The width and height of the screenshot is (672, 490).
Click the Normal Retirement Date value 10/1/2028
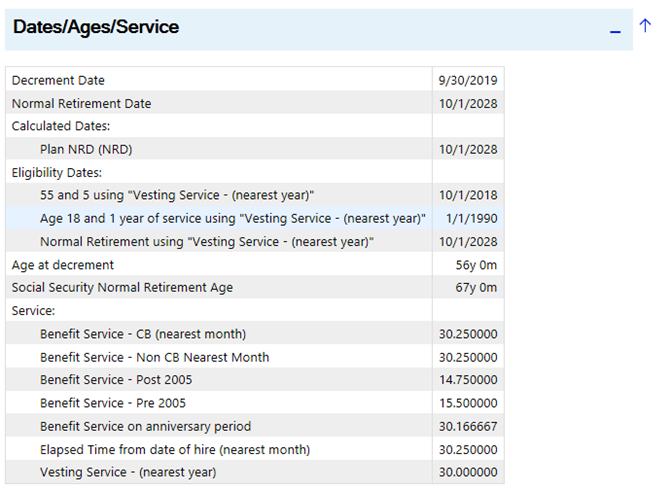[x=468, y=103]
